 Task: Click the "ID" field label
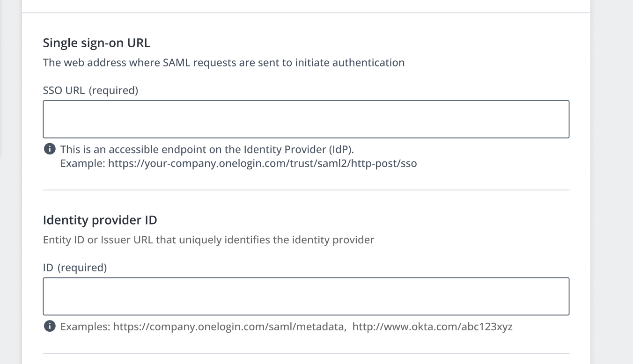pos(48,268)
